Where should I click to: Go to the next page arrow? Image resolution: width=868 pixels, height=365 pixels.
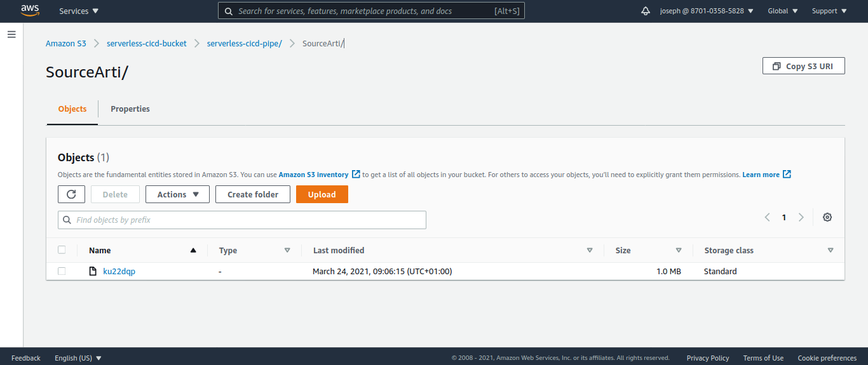point(801,217)
